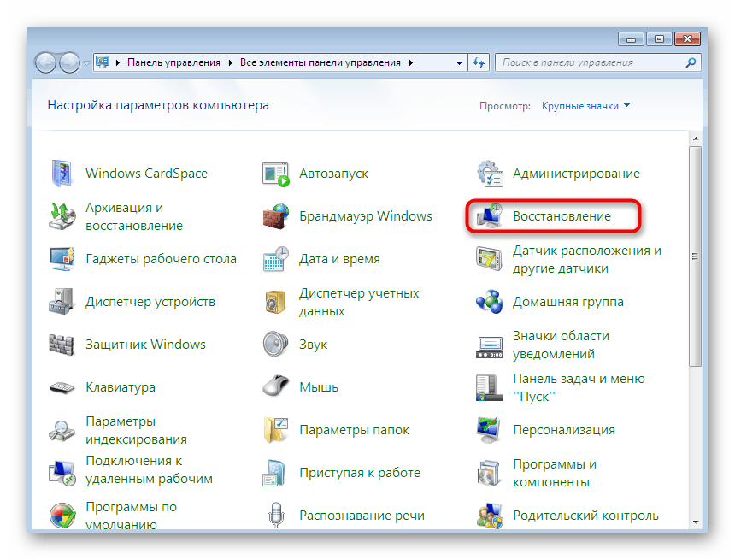Screen dimensions: 735x560
Task: Click the Персонализация monitor icon
Action: coord(490,430)
